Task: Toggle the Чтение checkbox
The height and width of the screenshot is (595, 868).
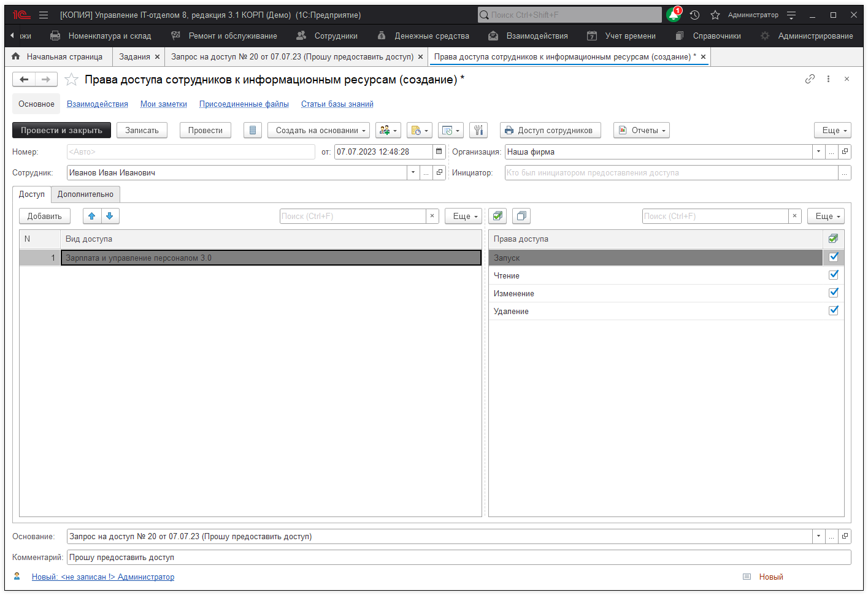Action: click(834, 275)
